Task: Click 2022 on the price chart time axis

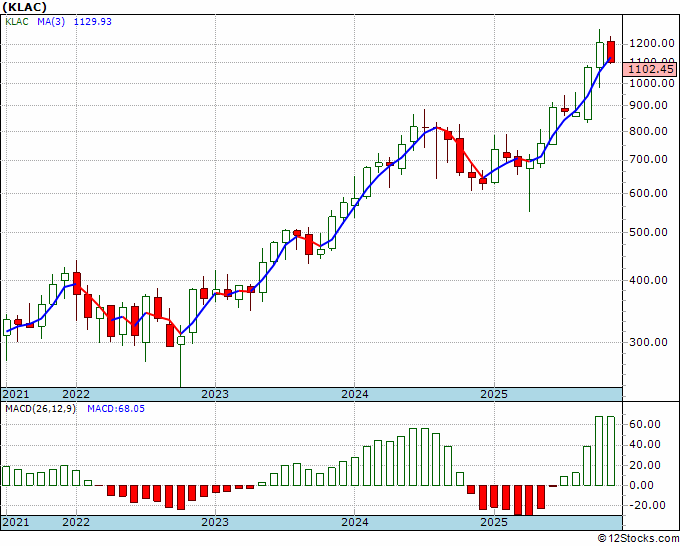Action: tap(76, 394)
